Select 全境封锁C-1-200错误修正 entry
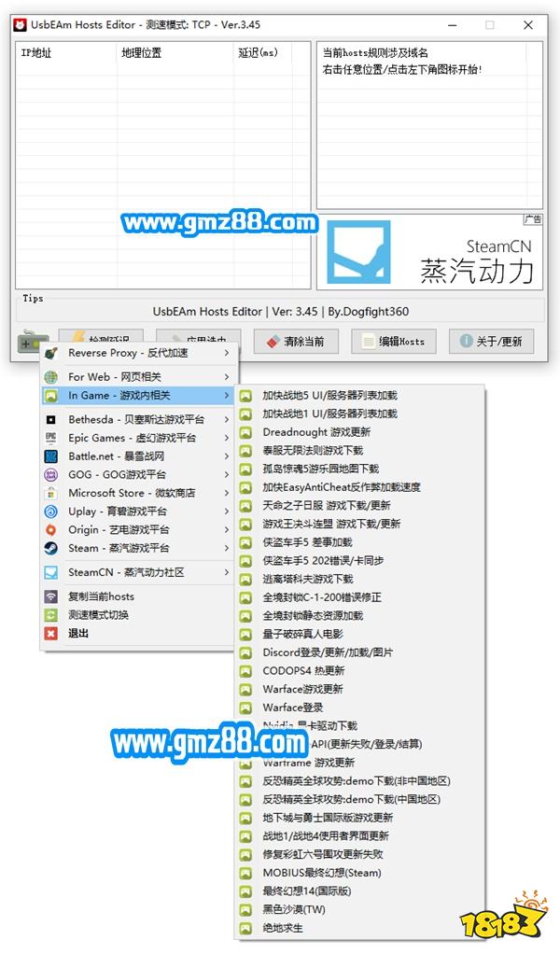 (360, 597)
